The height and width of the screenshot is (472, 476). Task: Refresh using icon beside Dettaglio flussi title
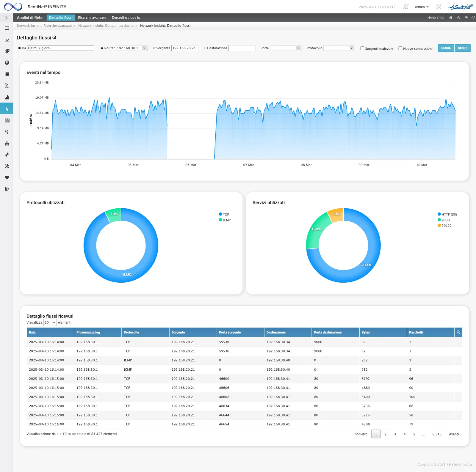54,37
